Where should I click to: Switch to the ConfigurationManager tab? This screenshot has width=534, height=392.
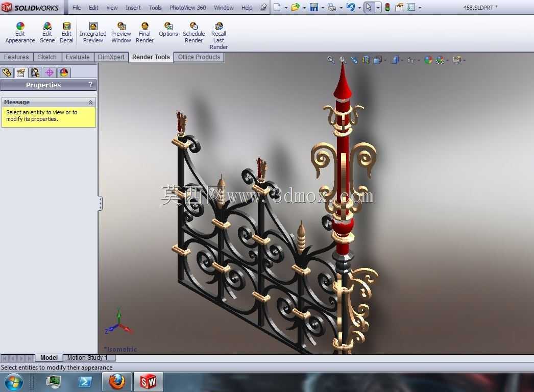(35, 72)
